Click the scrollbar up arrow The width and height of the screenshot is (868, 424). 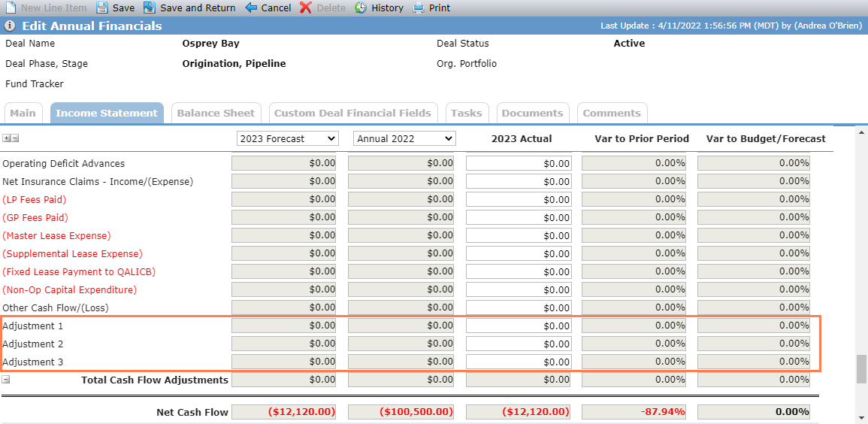[861, 132]
